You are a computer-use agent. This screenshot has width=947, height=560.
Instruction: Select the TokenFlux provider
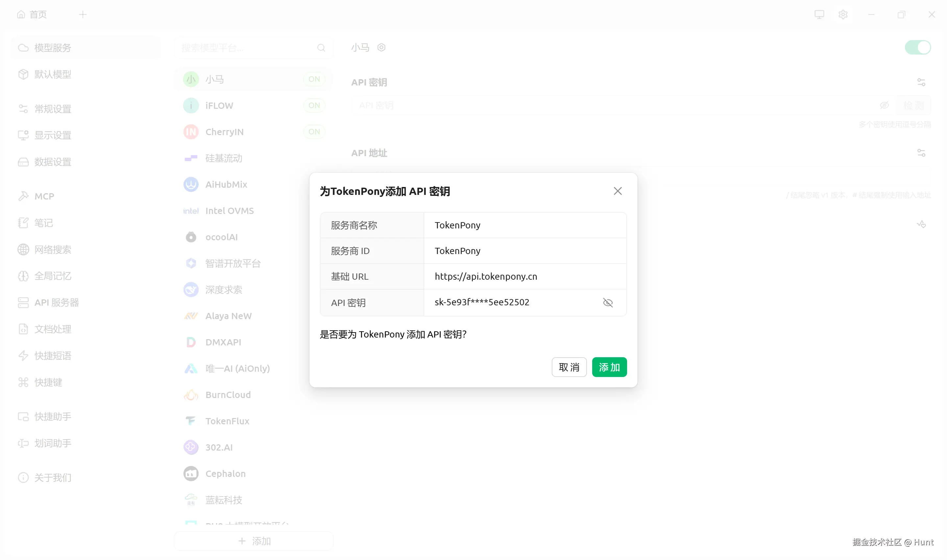coord(227,421)
